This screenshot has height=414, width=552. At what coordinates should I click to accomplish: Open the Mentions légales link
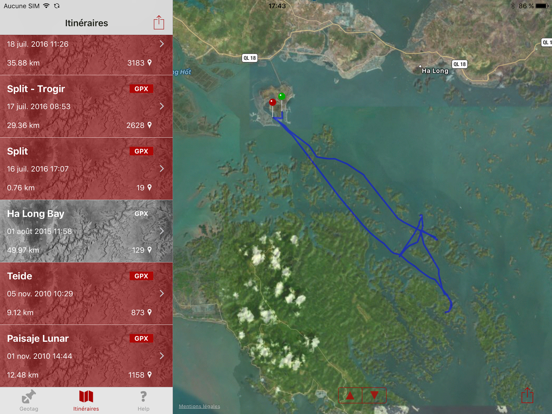point(199,406)
